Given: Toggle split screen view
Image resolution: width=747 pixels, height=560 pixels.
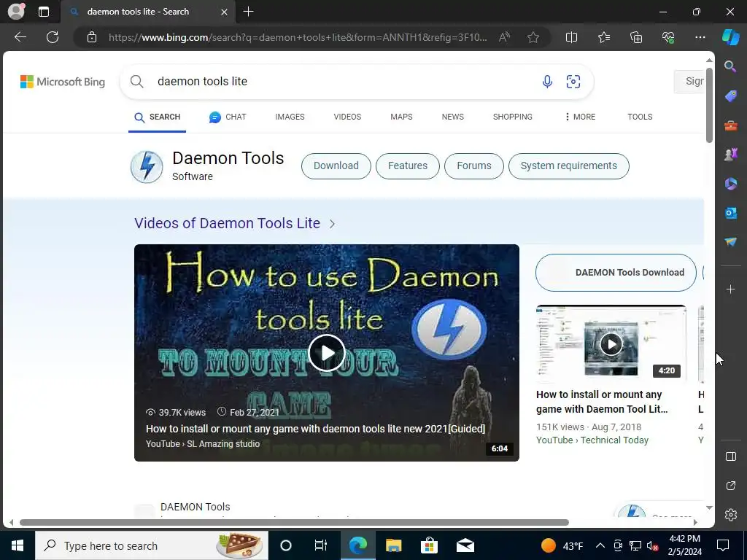Looking at the screenshot, I should coord(571,37).
